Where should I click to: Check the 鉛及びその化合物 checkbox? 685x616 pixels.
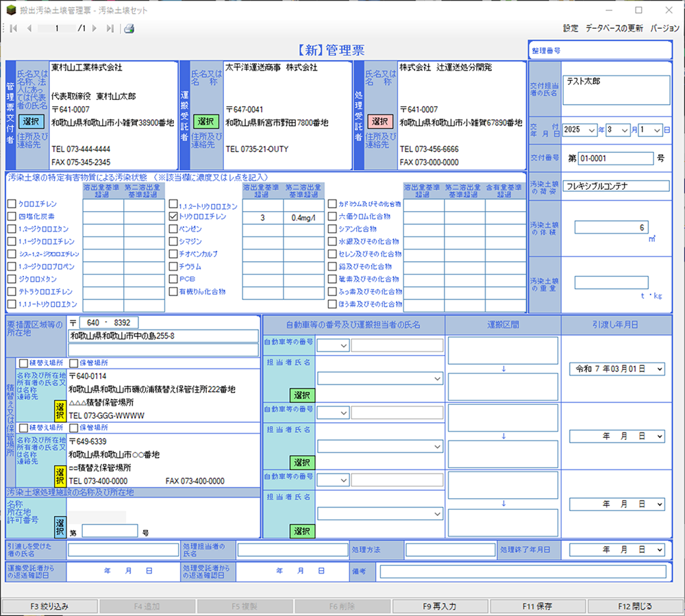coord(332,267)
